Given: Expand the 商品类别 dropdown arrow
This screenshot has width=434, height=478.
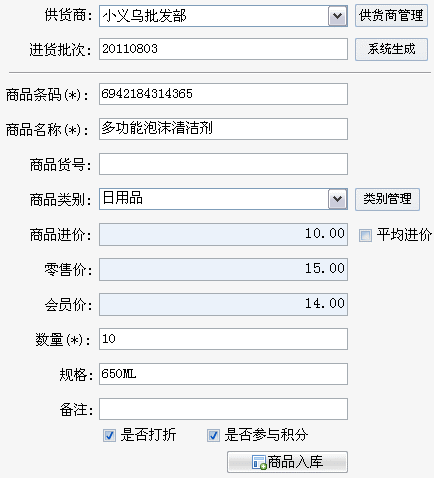Looking at the screenshot, I should 337,199.
